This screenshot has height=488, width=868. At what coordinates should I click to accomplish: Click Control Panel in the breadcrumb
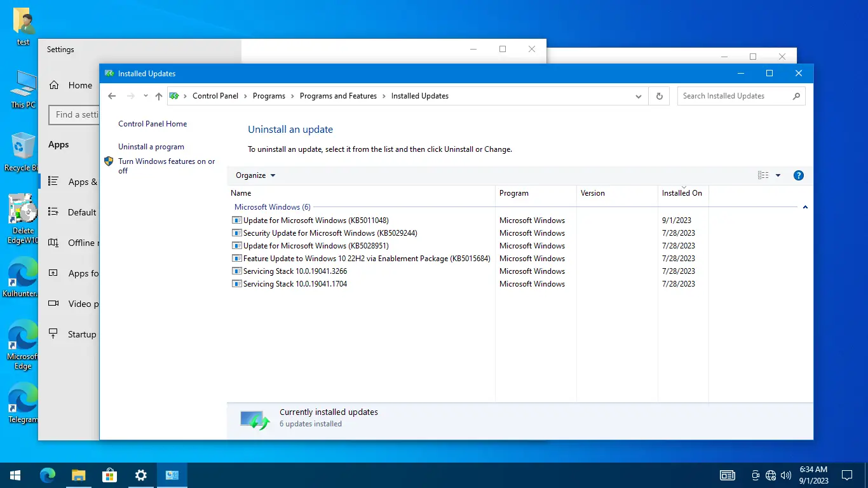pyautogui.click(x=215, y=96)
